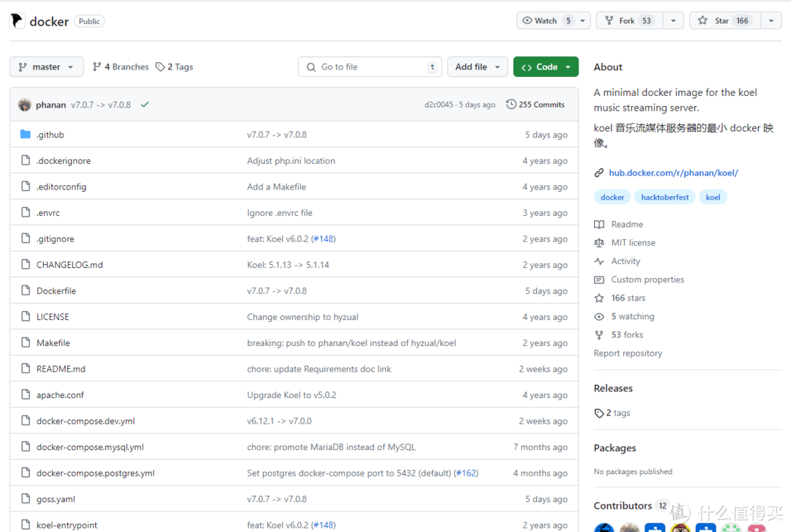
Task: Click phanan's avatar in the commit row
Action: (x=25, y=105)
